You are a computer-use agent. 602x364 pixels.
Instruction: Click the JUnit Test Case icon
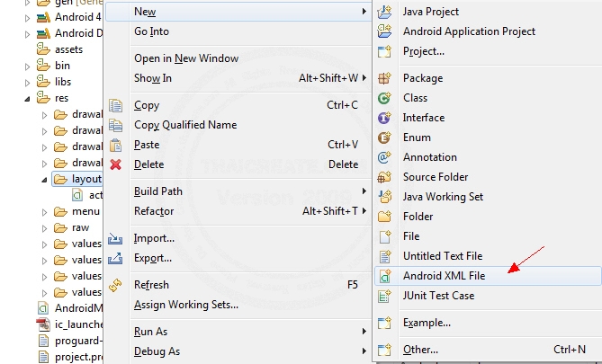pyautogui.click(x=385, y=296)
